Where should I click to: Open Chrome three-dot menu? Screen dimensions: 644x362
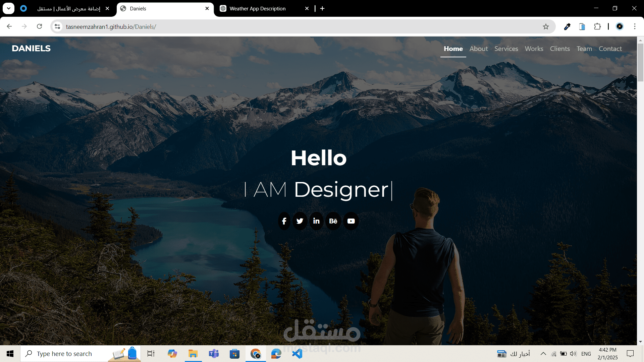point(635,26)
